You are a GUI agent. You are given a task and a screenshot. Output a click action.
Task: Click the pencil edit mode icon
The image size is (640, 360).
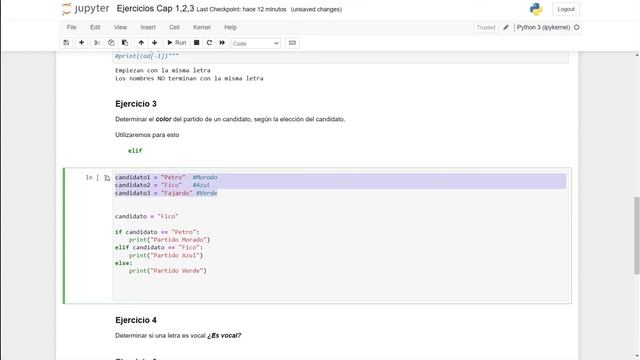coord(506,27)
